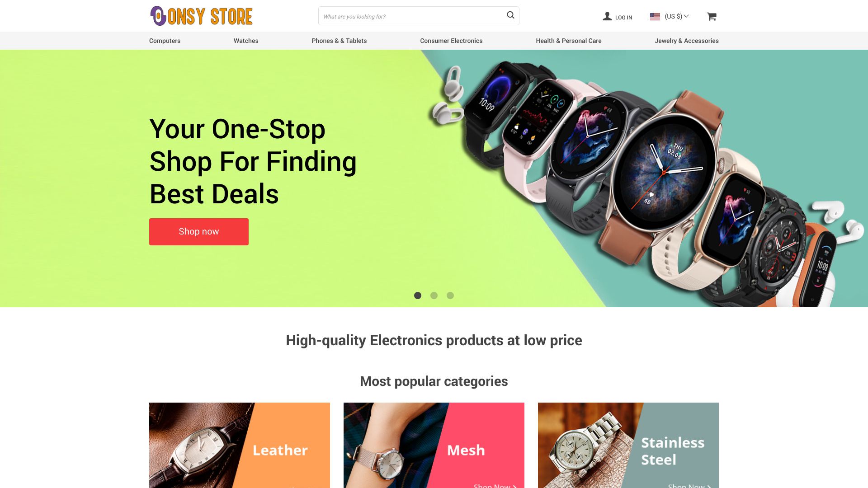
Task: Open Health & Personal Care menu
Action: pyautogui.click(x=569, y=41)
